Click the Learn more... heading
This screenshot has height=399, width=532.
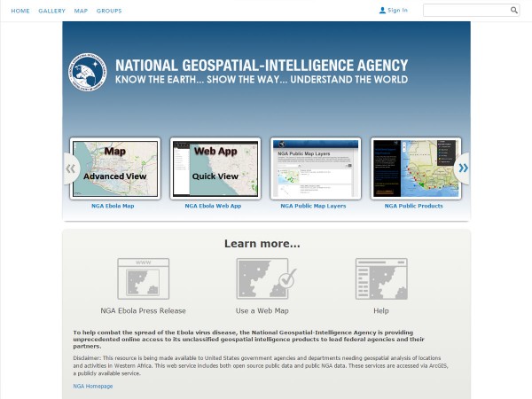[x=262, y=244]
